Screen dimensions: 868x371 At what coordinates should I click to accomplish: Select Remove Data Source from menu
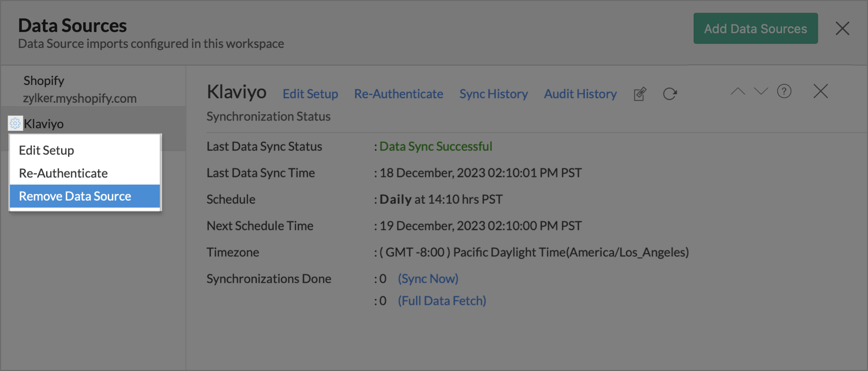click(x=75, y=196)
